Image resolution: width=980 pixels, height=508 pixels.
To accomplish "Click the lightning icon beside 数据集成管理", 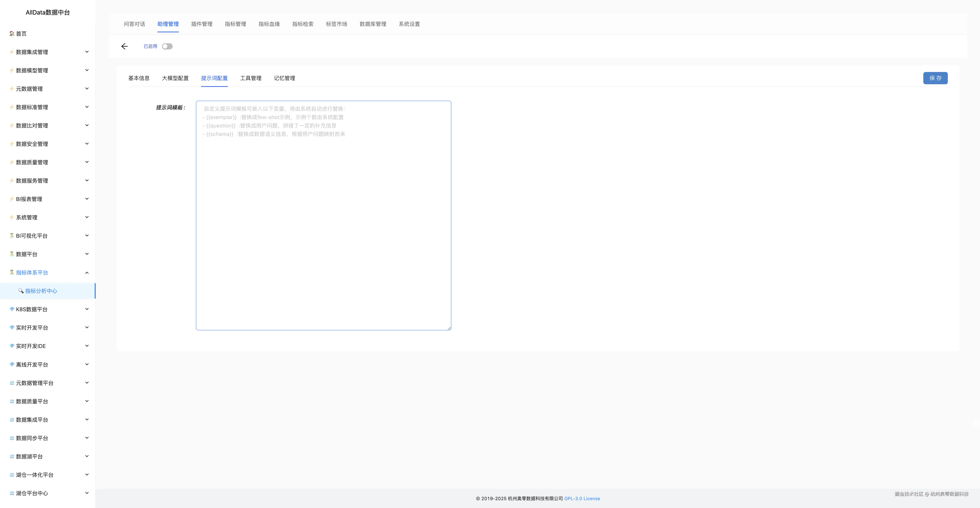I will (12, 52).
